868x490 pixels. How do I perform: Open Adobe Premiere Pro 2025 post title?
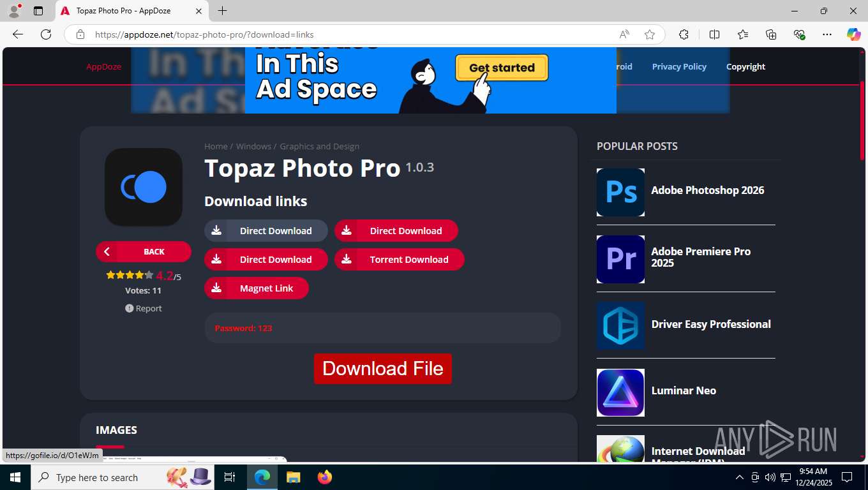tap(701, 257)
